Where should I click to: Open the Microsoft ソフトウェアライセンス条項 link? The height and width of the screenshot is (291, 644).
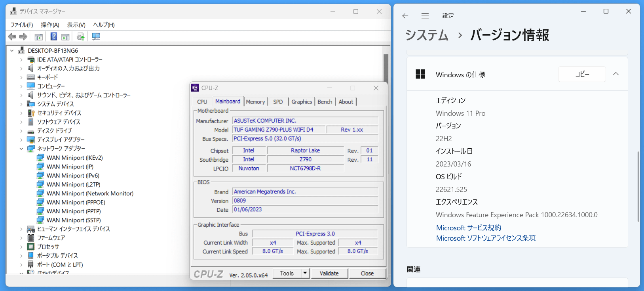(x=486, y=238)
